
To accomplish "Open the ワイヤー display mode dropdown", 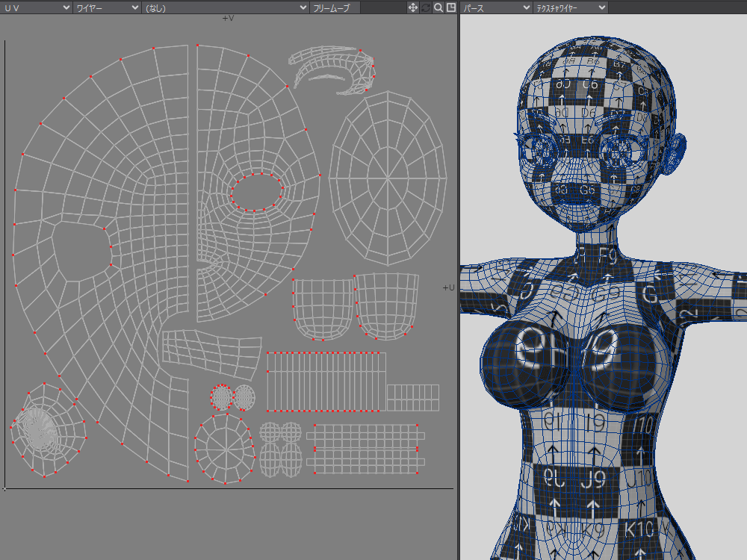I will tap(107, 7).
